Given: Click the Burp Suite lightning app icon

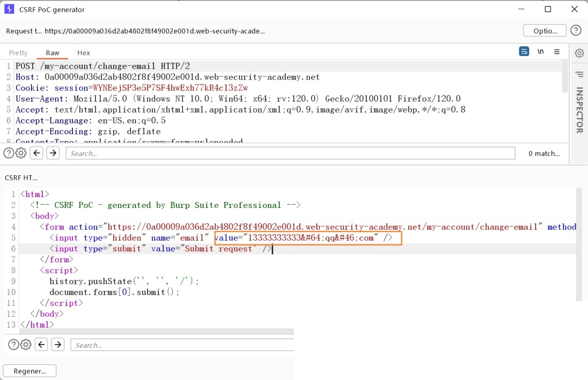Looking at the screenshot, I should tap(9, 9).
